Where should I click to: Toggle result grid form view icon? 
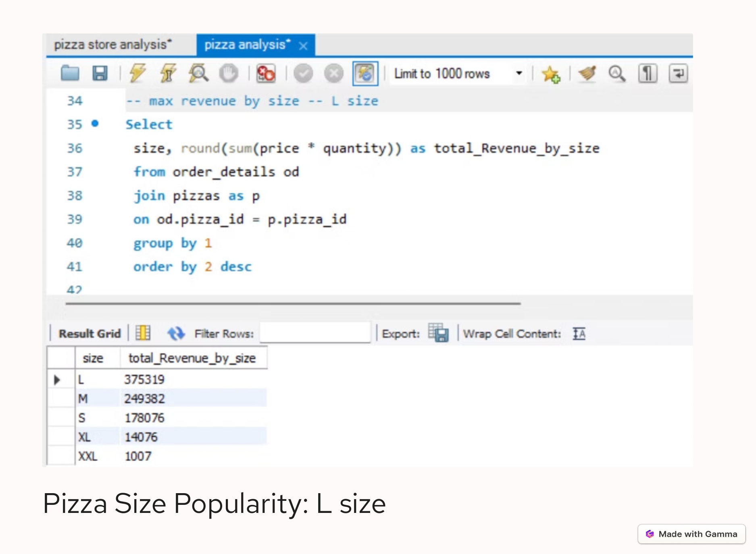pyautogui.click(x=143, y=333)
